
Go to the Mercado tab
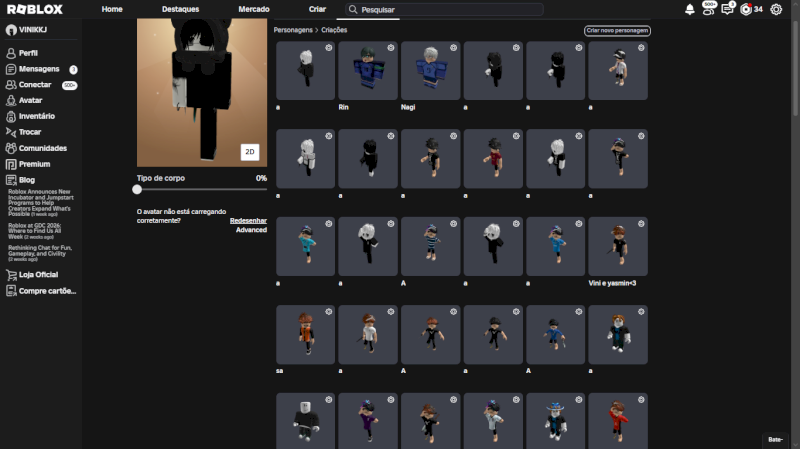point(254,9)
